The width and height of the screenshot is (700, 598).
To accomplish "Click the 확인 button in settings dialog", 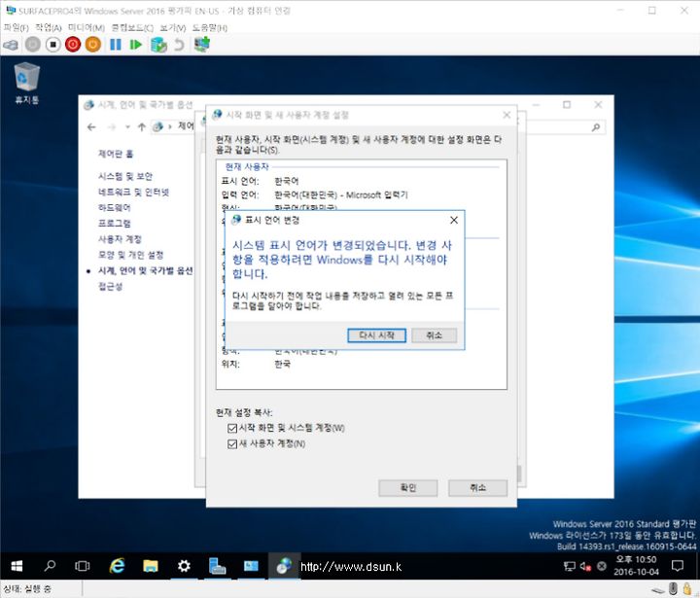I will click(x=407, y=488).
